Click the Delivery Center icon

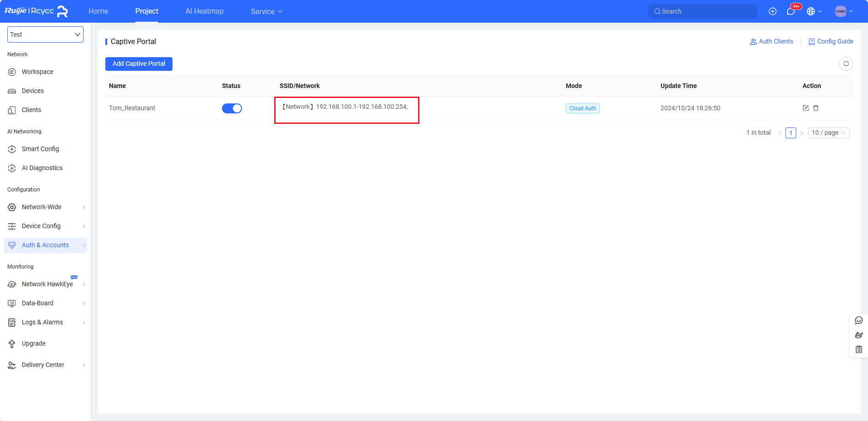coord(12,365)
